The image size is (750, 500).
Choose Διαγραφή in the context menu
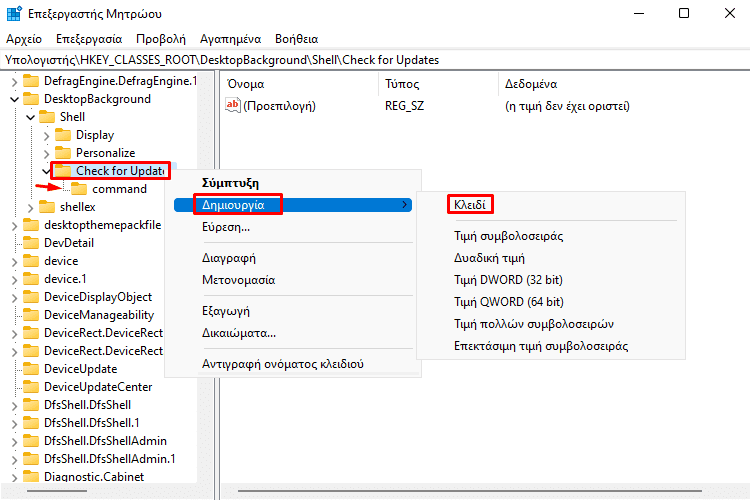[x=293, y=258]
